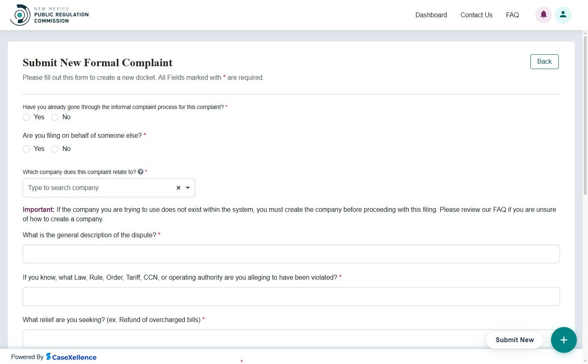Image resolution: width=588 pixels, height=364 pixels.
Task: Click the Back button
Action: (544, 61)
